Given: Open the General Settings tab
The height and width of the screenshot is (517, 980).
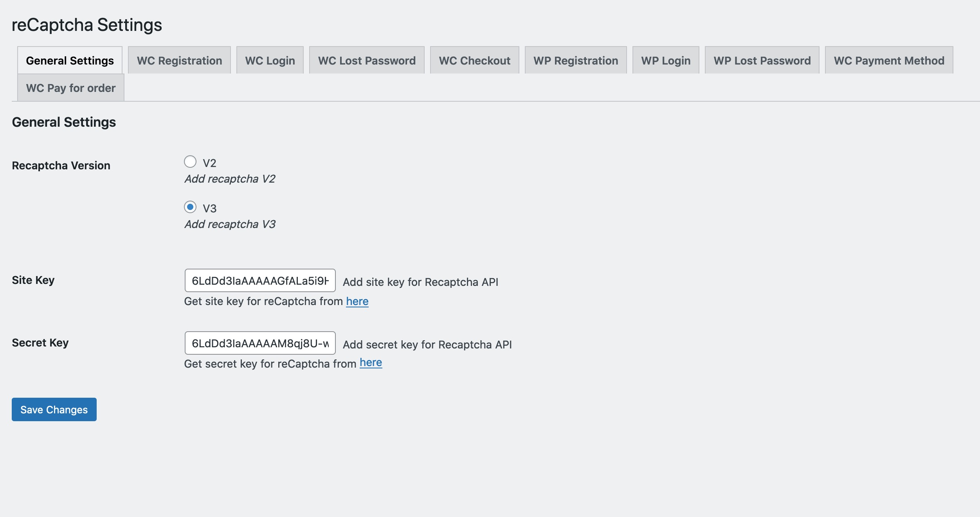Looking at the screenshot, I should pyautogui.click(x=70, y=61).
